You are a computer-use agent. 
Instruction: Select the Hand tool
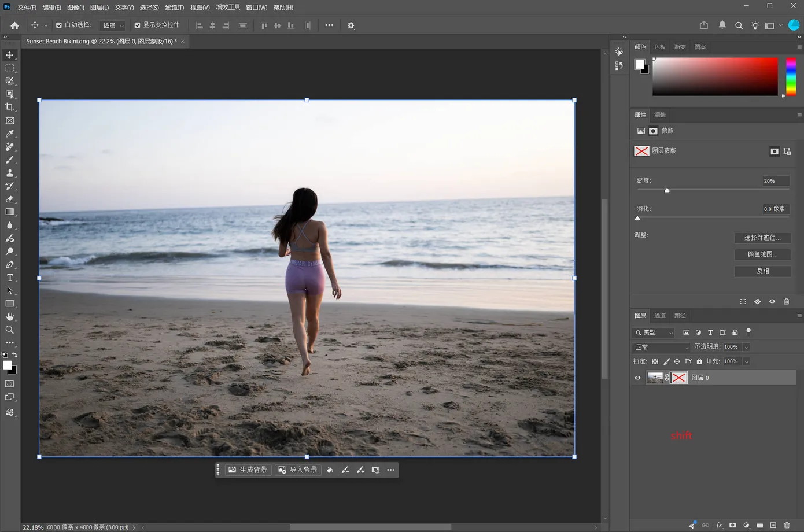click(10, 317)
